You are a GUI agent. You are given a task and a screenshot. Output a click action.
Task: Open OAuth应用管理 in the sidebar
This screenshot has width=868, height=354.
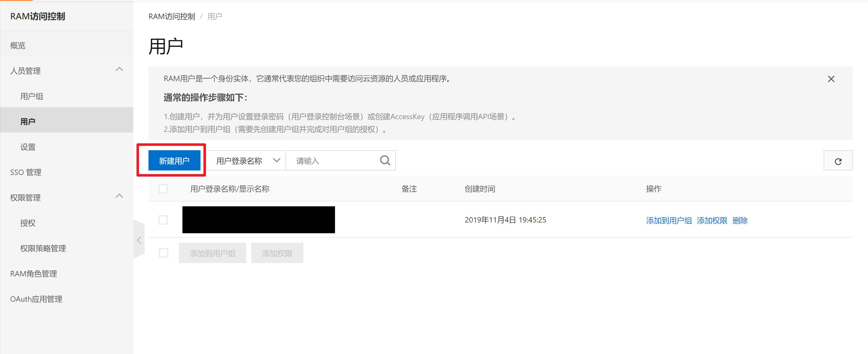[36, 299]
